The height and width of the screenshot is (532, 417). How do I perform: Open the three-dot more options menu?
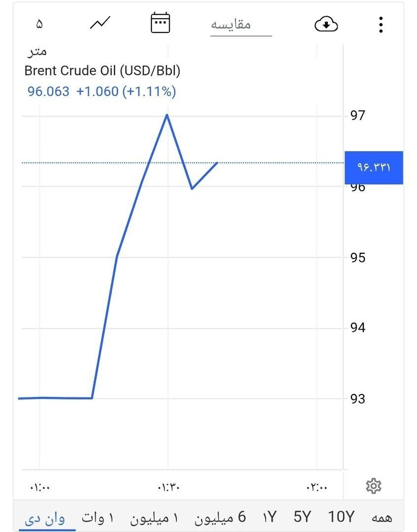tap(381, 24)
